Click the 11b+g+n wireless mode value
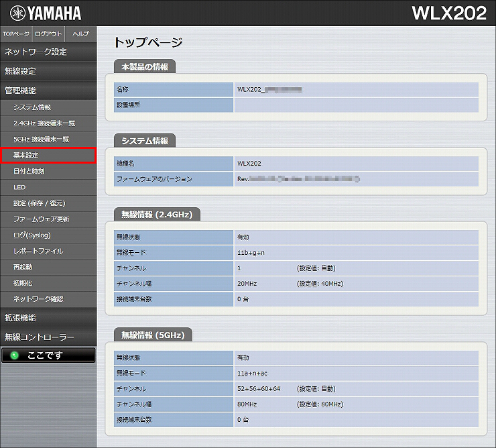 click(251, 253)
